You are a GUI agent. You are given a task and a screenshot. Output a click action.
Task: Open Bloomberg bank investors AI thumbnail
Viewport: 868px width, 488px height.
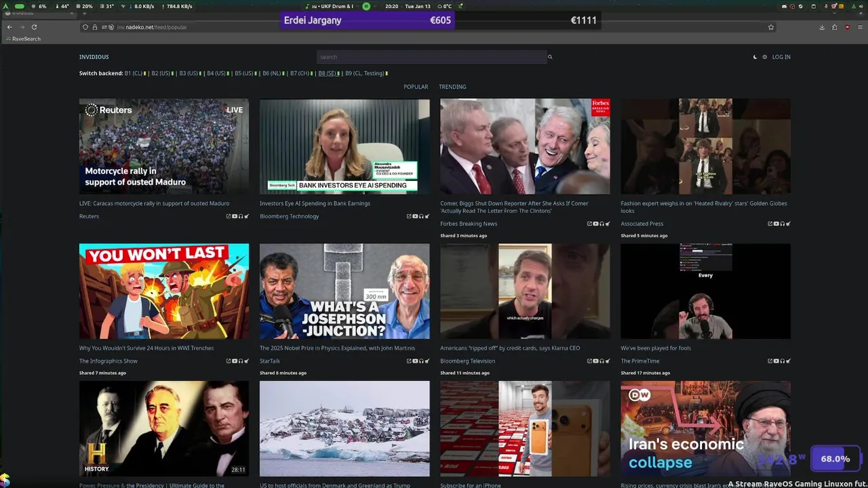pyautogui.click(x=344, y=146)
